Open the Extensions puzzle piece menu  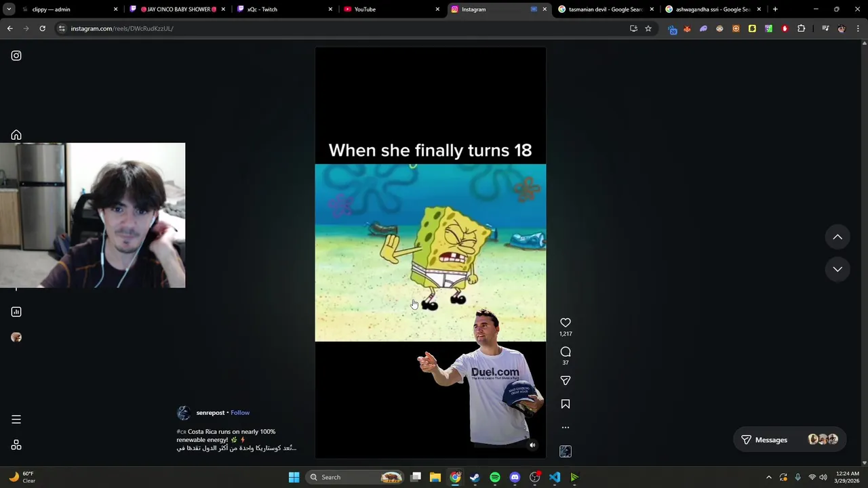click(x=802, y=28)
